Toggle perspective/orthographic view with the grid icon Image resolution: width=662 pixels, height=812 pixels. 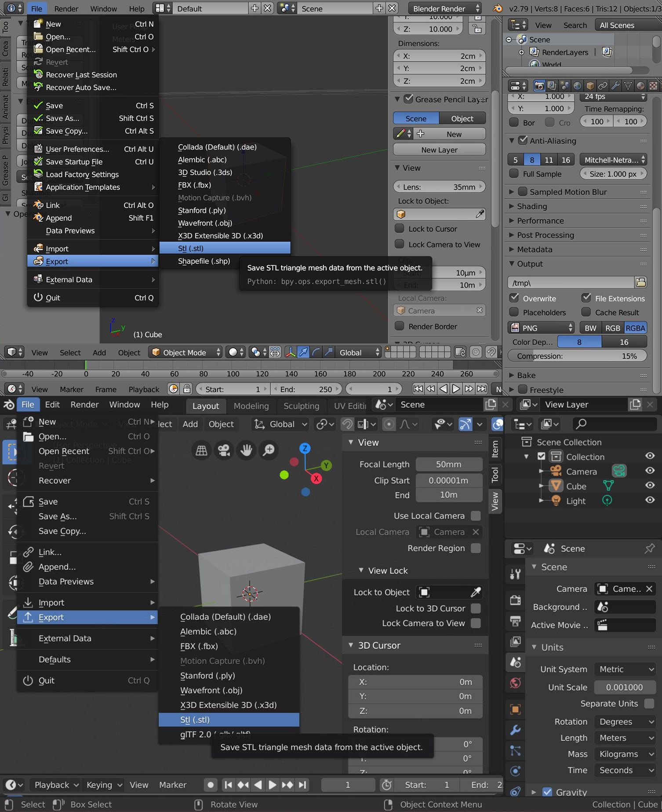coord(201,450)
